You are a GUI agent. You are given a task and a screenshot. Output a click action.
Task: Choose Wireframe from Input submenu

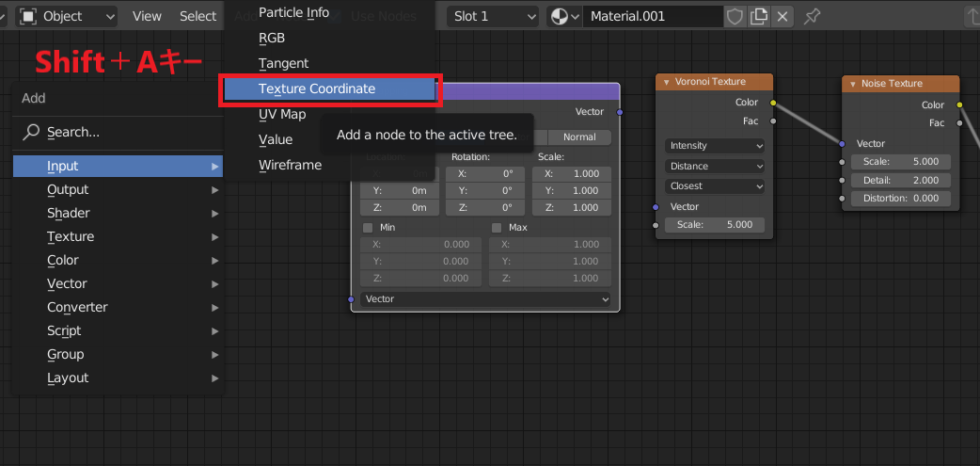[329, 165]
